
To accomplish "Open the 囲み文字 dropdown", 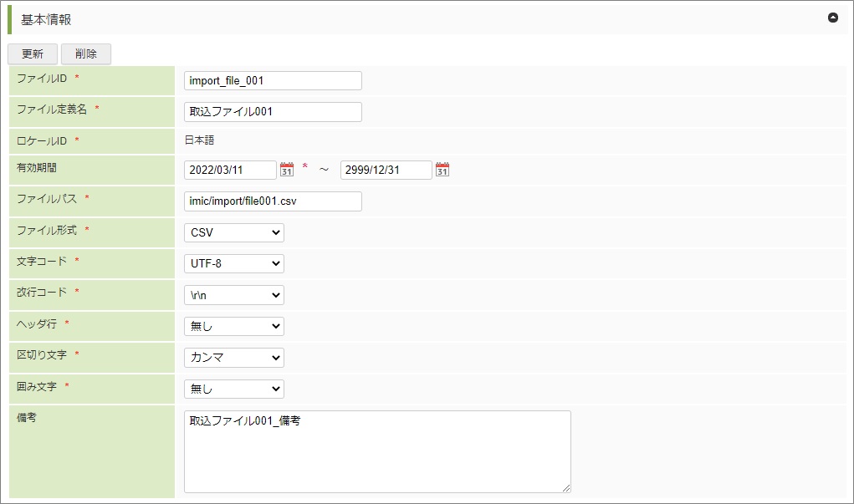I will [x=233, y=389].
